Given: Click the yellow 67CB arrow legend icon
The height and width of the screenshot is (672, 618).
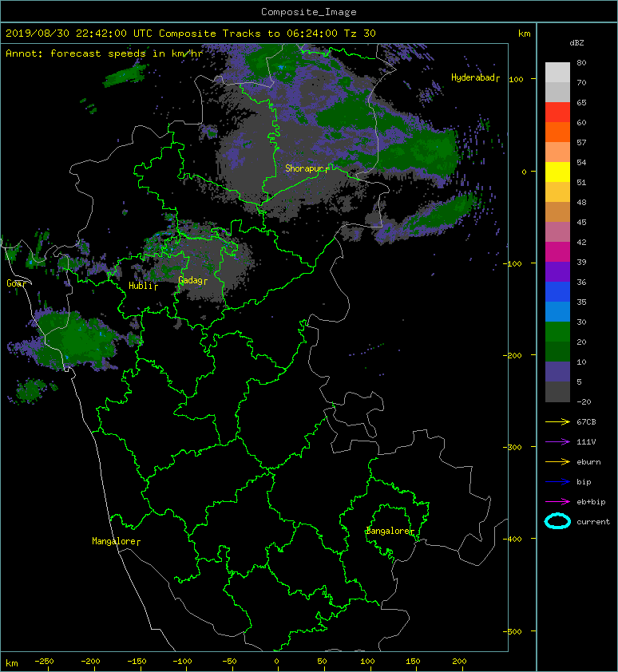Looking at the screenshot, I should 557,422.
